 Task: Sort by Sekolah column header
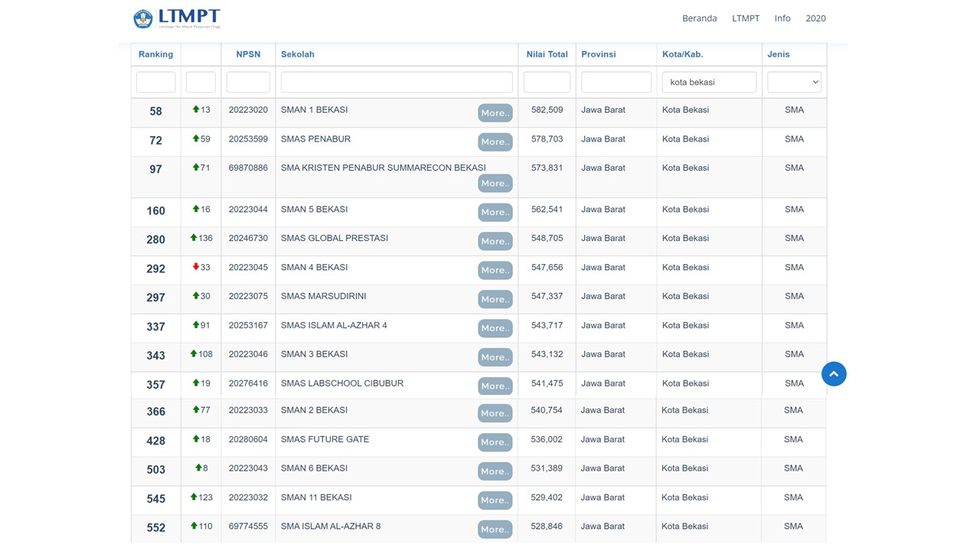[298, 54]
